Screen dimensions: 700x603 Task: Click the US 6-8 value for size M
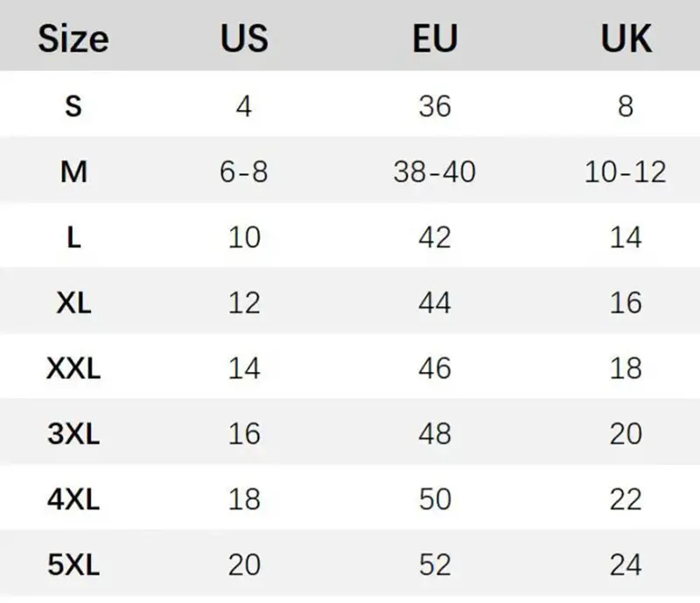click(244, 172)
